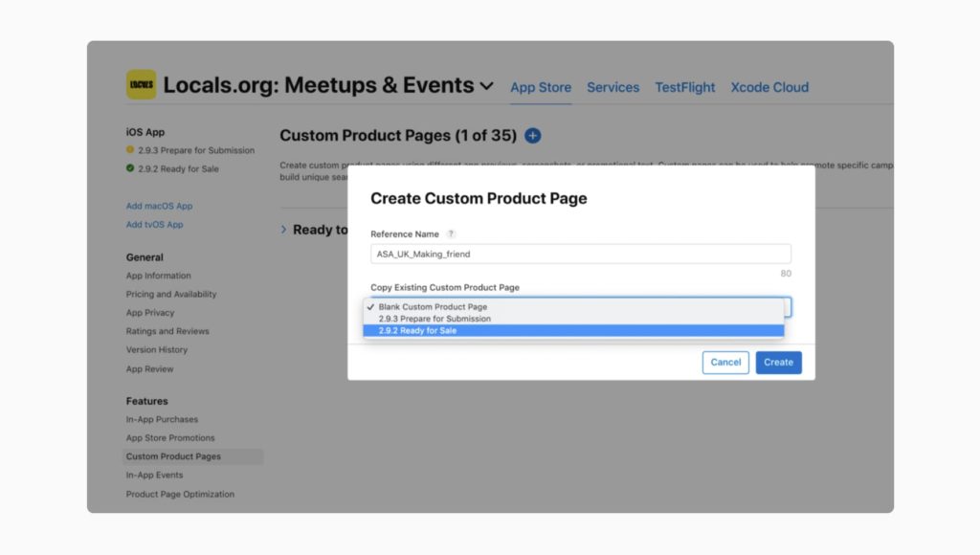The width and height of the screenshot is (980, 555).
Task: Add a new custom product page (plus icon)
Action: pos(532,136)
